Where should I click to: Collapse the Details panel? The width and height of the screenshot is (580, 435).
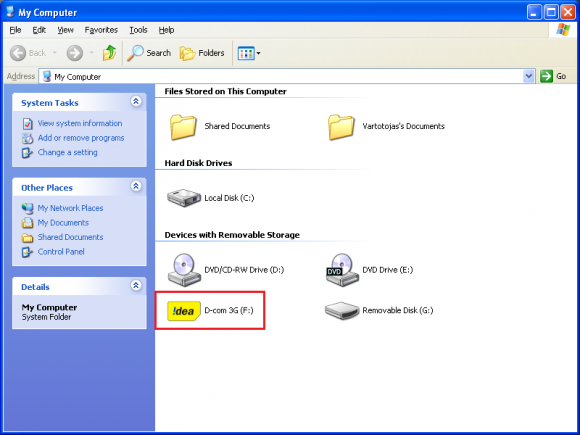coord(136,285)
